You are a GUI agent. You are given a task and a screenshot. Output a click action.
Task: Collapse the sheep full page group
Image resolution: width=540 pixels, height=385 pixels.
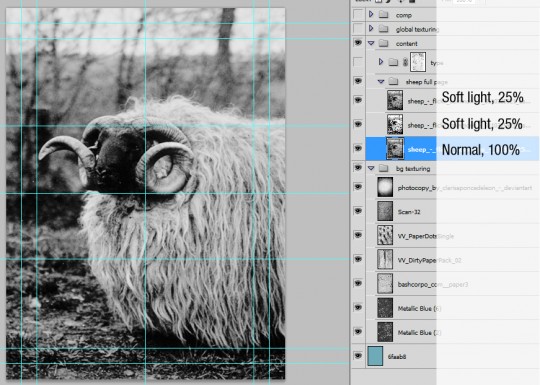381,82
